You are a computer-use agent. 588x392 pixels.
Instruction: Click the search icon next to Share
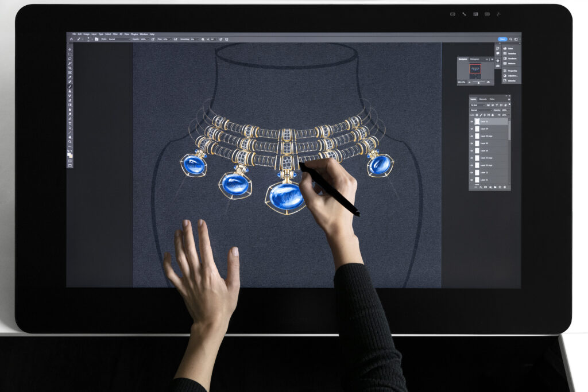tap(510, 39)
